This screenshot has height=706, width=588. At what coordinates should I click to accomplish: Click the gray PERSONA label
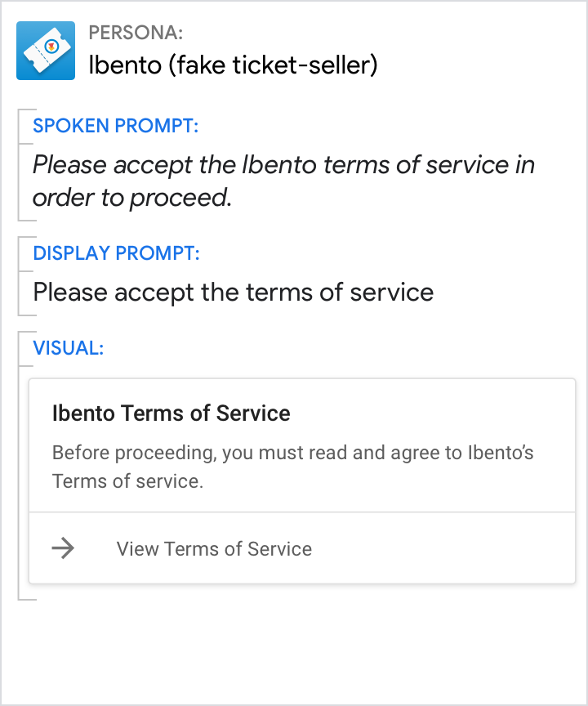pos(136,34)
